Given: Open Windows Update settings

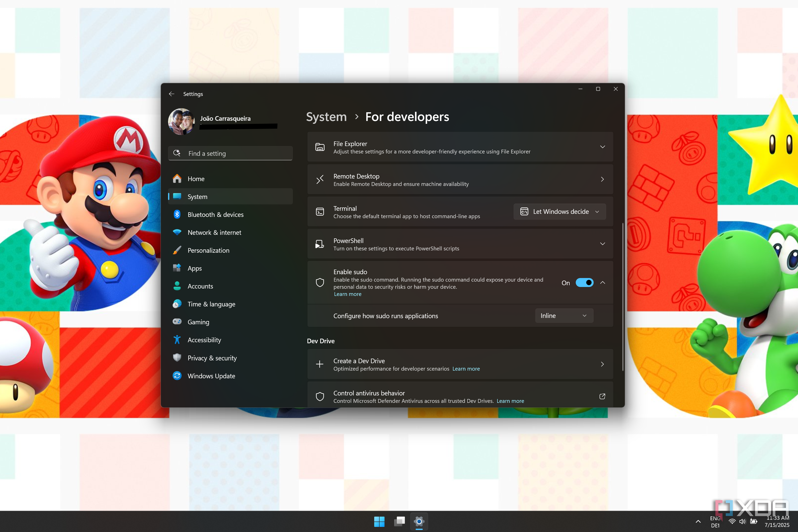Looking at the screenshot, I should 211,375.
